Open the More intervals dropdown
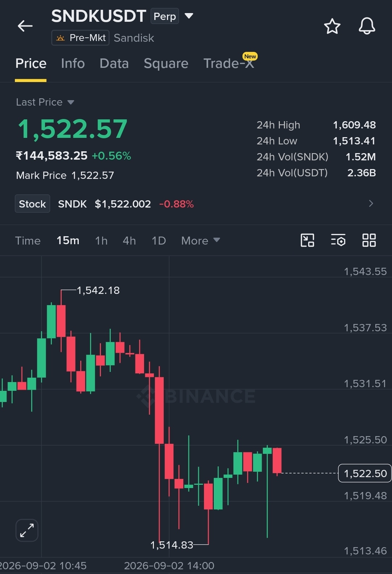The image size is (392, 574). tap(201, 241)
